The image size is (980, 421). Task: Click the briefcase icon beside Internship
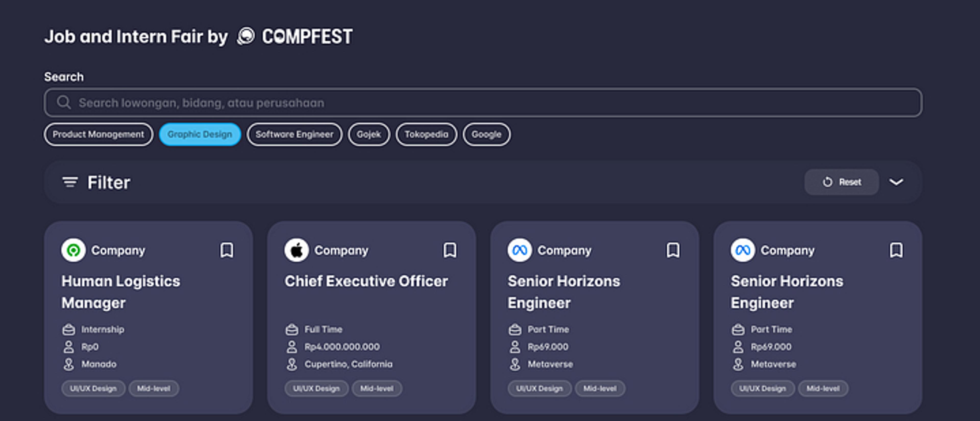pyautogui.click(x=68, y=329)
